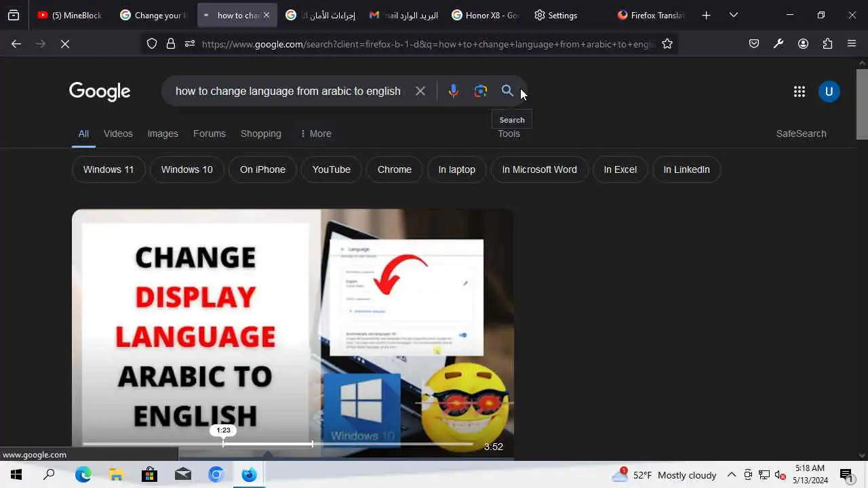The image size is (868, 488).
Task: Open Firefox View tab icon
Action: pyautogui.click(x=14, y=15)
